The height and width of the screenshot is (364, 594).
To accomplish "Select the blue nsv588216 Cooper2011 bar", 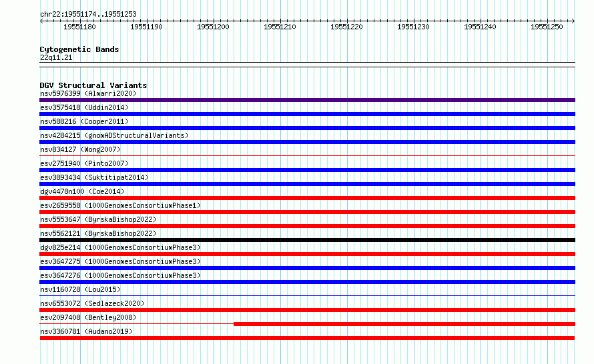I will point(307,128).
